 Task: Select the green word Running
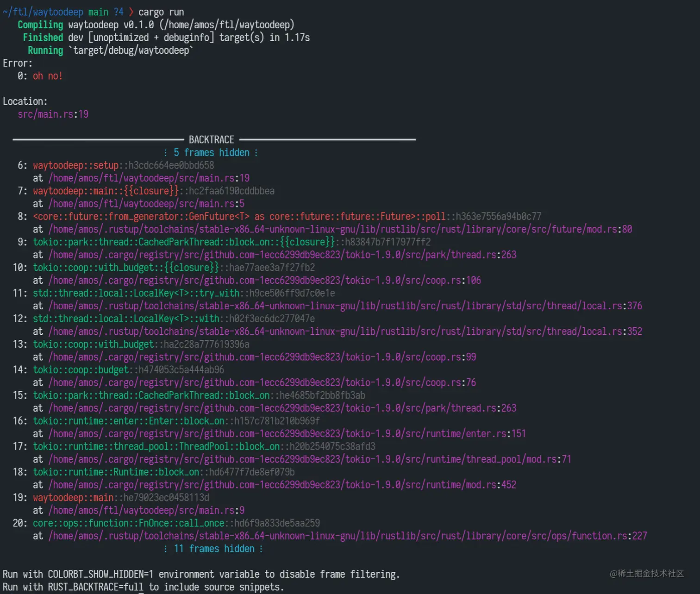45,50
